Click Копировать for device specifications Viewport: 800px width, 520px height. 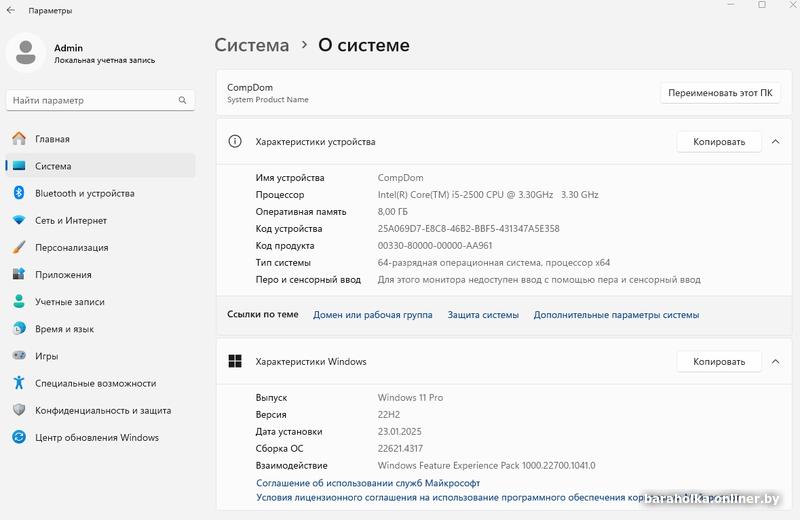click(x=719, y=141)
